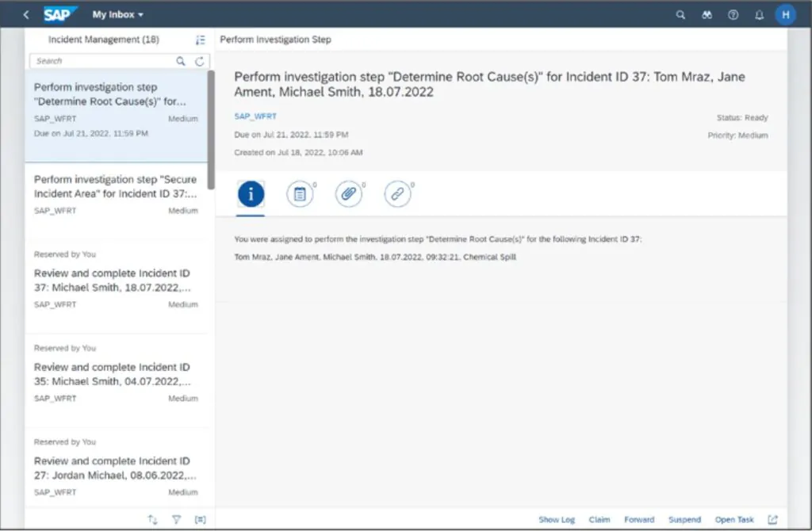Click Show Log button

tap(557, 520)
